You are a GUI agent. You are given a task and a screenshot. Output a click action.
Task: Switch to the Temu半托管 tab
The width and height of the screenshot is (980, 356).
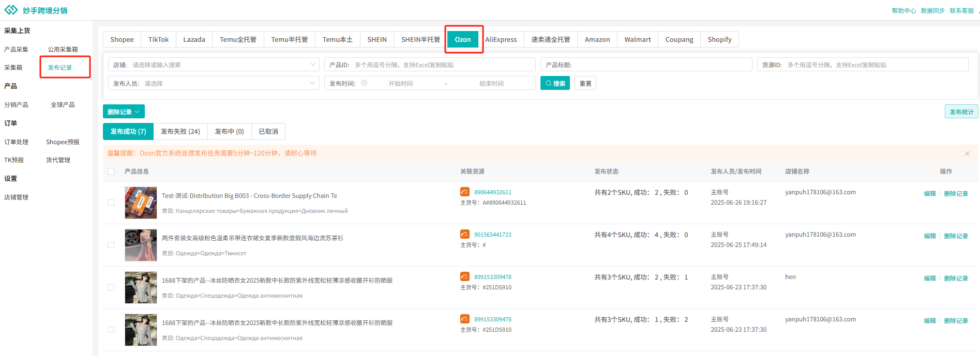tap(289, 39)
